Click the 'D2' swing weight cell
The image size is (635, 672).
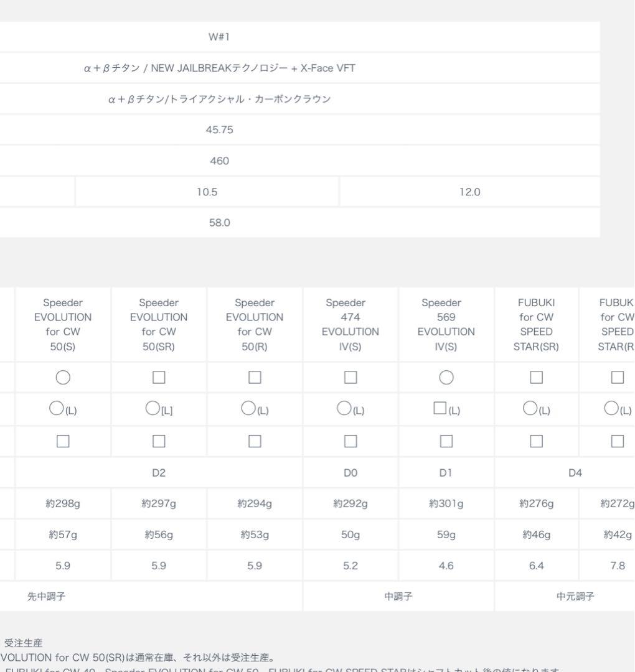[159, 473]
